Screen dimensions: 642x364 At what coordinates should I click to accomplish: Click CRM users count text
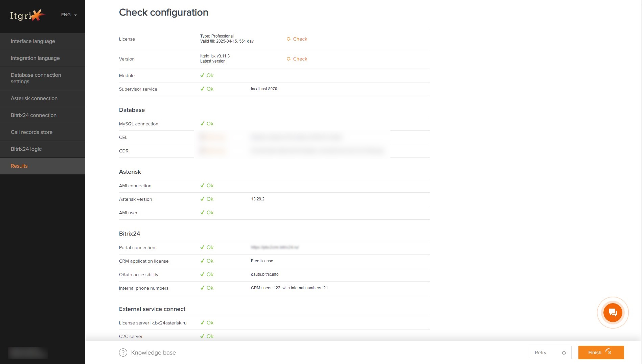[x=289, y=288]
